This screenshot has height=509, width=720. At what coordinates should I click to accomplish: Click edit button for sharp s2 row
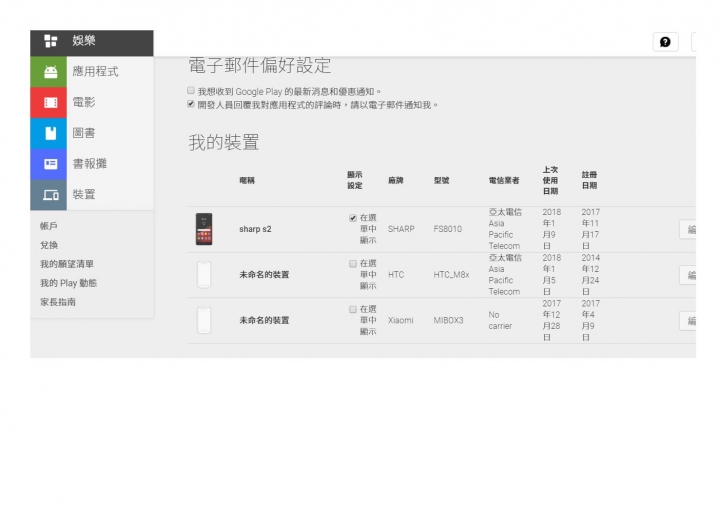click(x=687, y=229)
